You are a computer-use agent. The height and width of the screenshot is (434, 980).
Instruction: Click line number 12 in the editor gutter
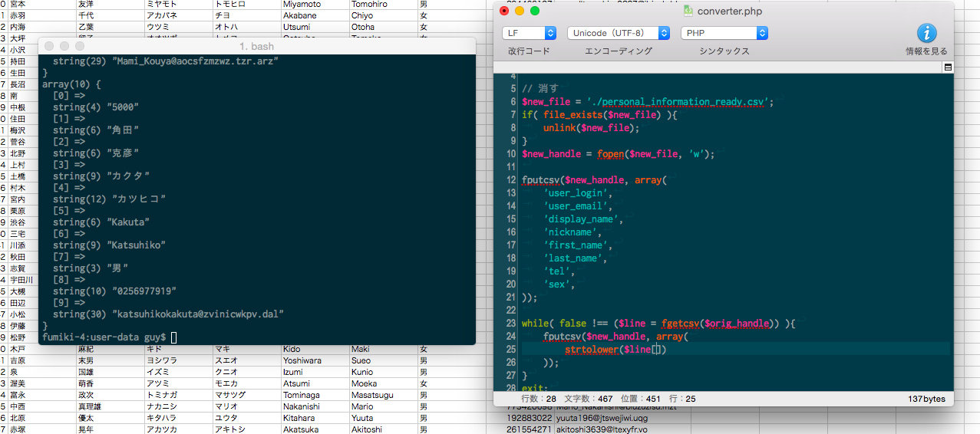511,180
